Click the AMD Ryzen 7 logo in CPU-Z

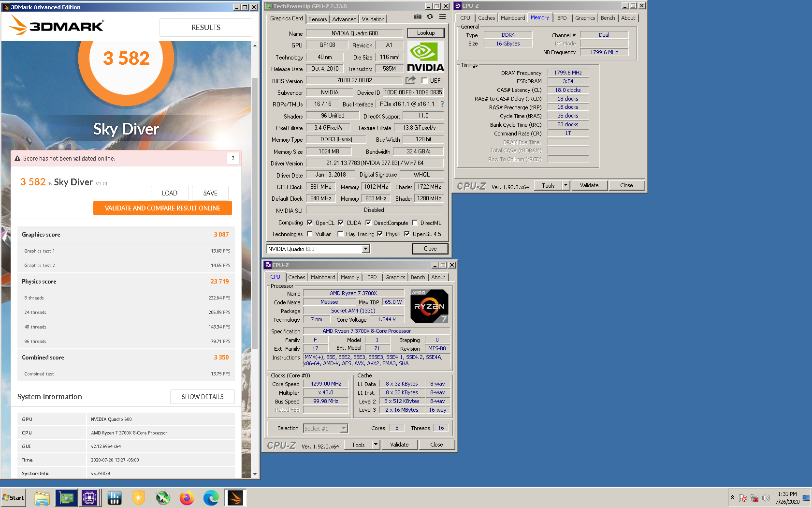pos(429,306)
